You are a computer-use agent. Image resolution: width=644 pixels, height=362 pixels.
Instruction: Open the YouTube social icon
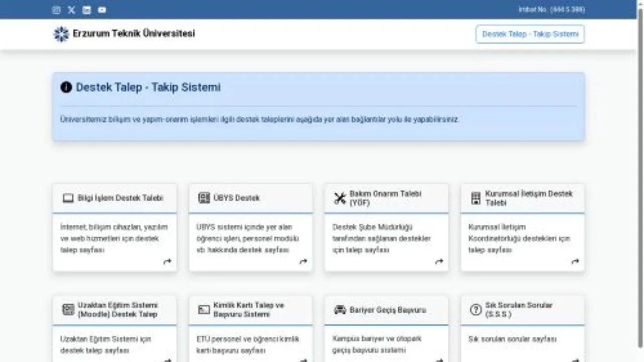tap(102, 10)
